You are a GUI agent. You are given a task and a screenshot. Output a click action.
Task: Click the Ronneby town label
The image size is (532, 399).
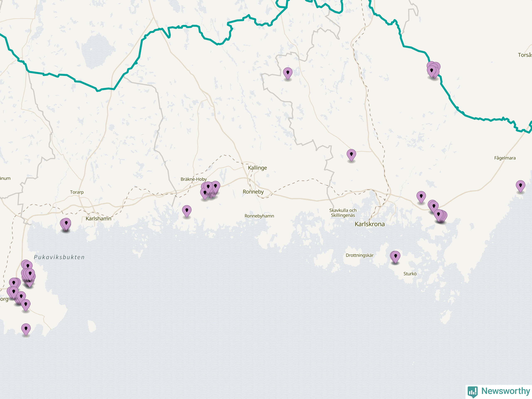(x=253, y=192)
